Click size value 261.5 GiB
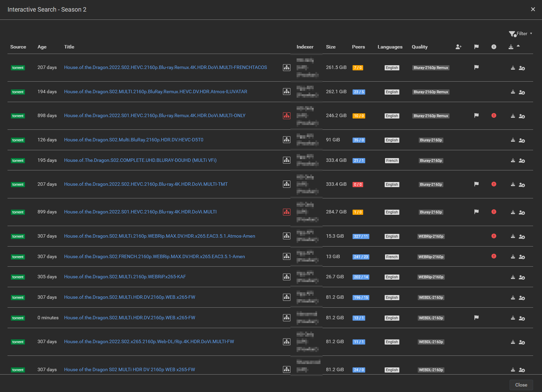The image size is (542, 392). [336, 67]
